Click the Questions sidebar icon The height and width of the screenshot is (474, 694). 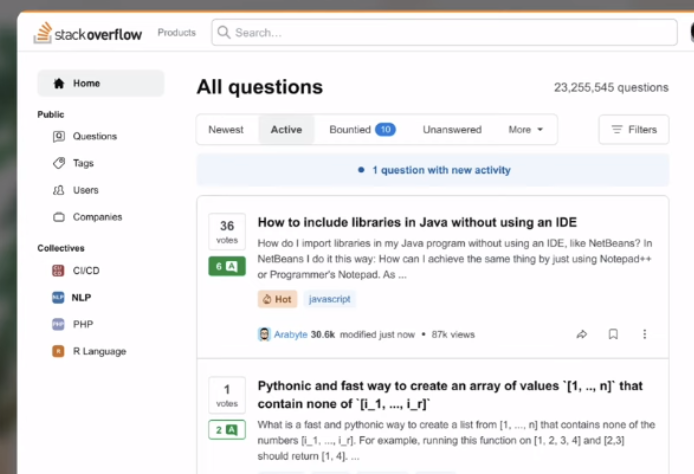[x=59, y=136]
